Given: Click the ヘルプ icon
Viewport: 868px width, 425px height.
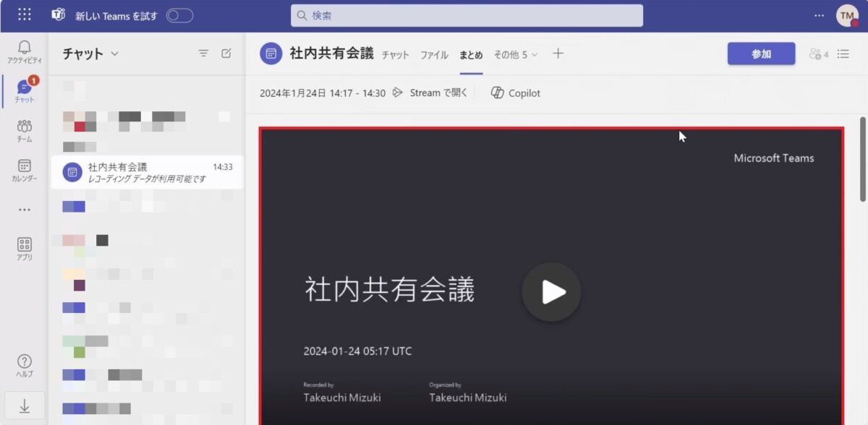Looking at the screenshot, I should pyautogui.click(x=24, y=365).
